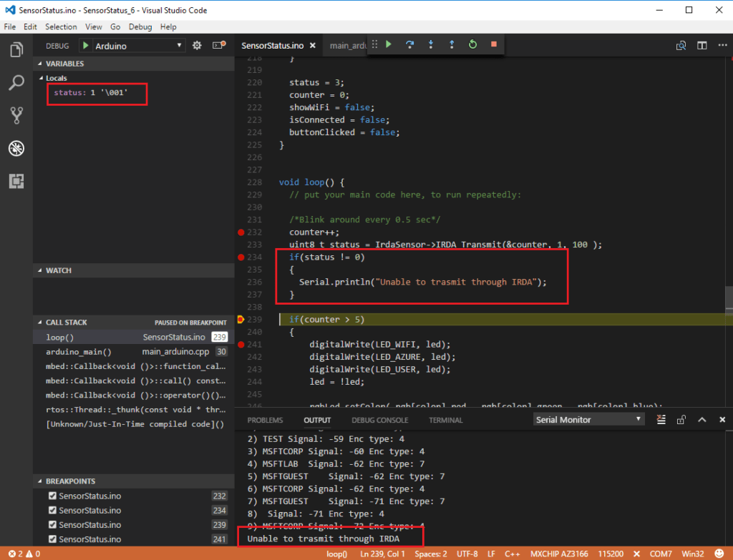The height and width of the screenshot is (560, 733).
Task: Open the debug console icon in Debug header
Action: click(x=219, y=45)
